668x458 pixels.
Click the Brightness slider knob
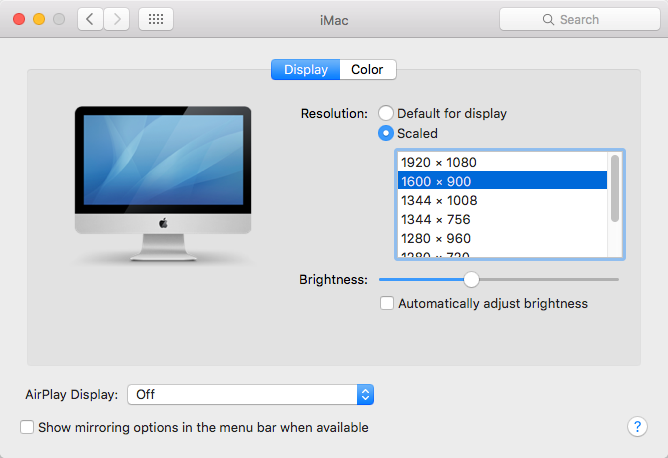471,279
